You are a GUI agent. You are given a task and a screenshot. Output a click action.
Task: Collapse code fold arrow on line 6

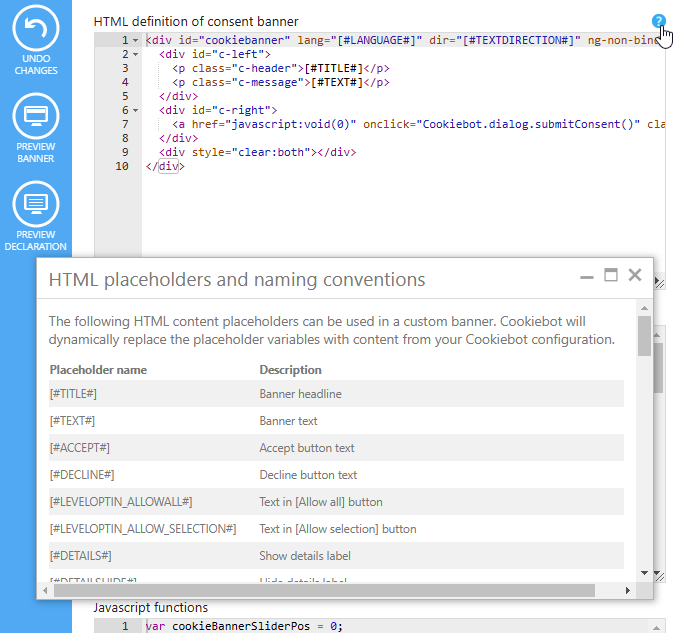(136, 111)
